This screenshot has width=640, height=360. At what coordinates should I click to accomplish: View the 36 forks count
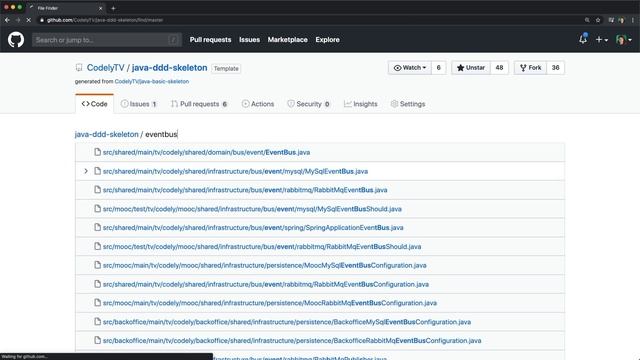(556, 68)
